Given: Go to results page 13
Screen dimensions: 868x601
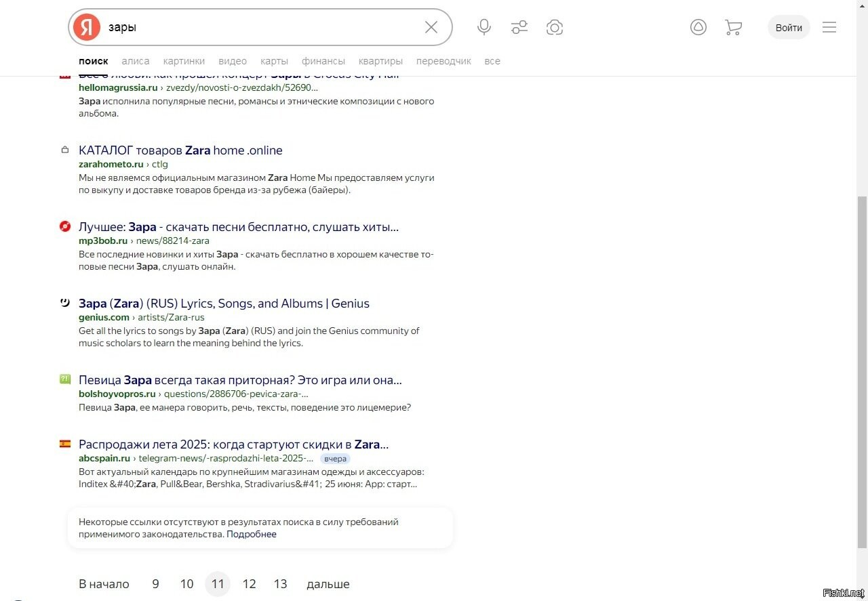Looking at the screenshot, I should 280,584.
